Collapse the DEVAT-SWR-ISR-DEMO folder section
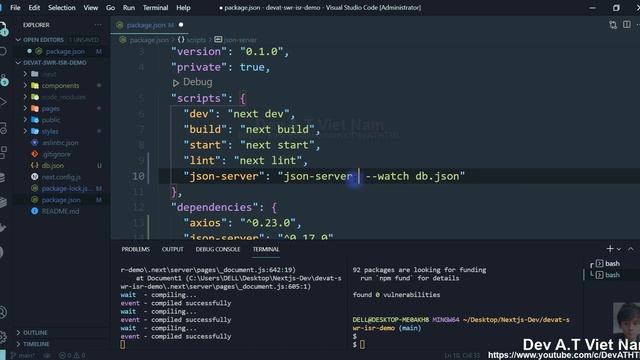Screen dimensions: 640x360 coord(18,62)
